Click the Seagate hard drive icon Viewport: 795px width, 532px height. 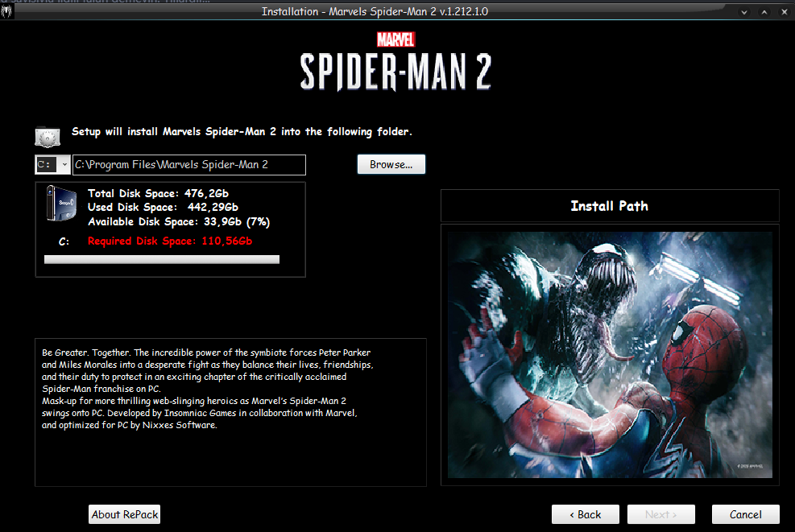(x=61, y=203)
